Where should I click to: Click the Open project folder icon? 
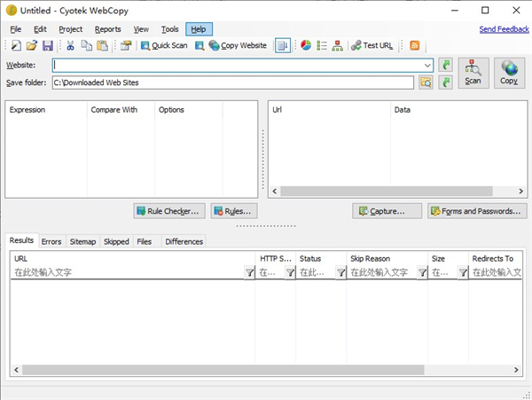pyautogui.click(x=31, y=45)
